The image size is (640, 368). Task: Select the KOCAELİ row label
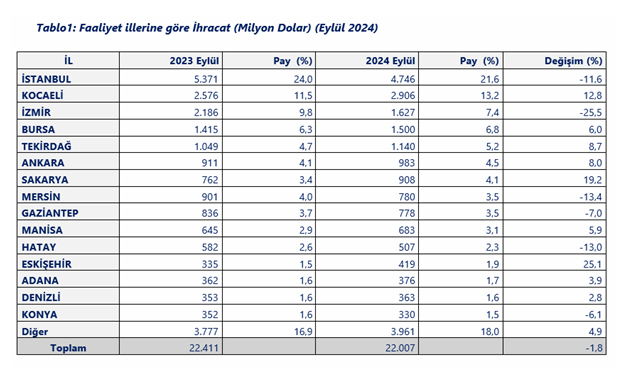(42, 95)
